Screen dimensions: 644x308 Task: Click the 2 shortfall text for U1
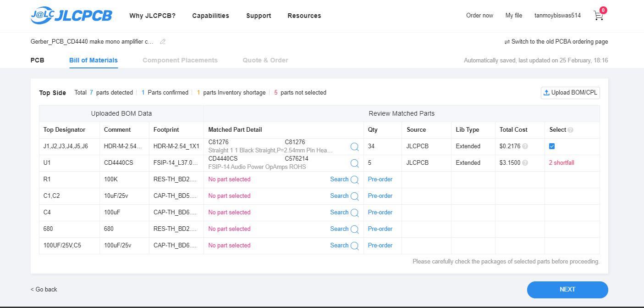[x=561, y=163]
